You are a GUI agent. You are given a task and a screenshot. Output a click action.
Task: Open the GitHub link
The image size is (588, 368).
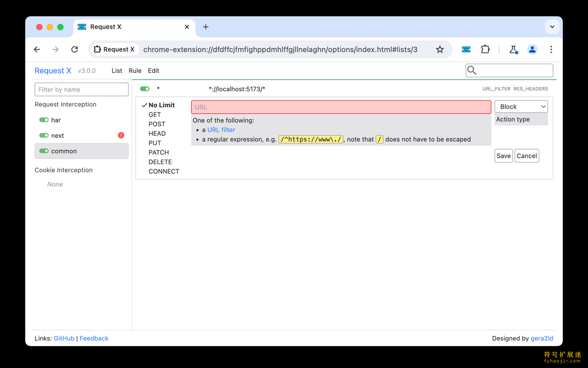tap(64, 338)
